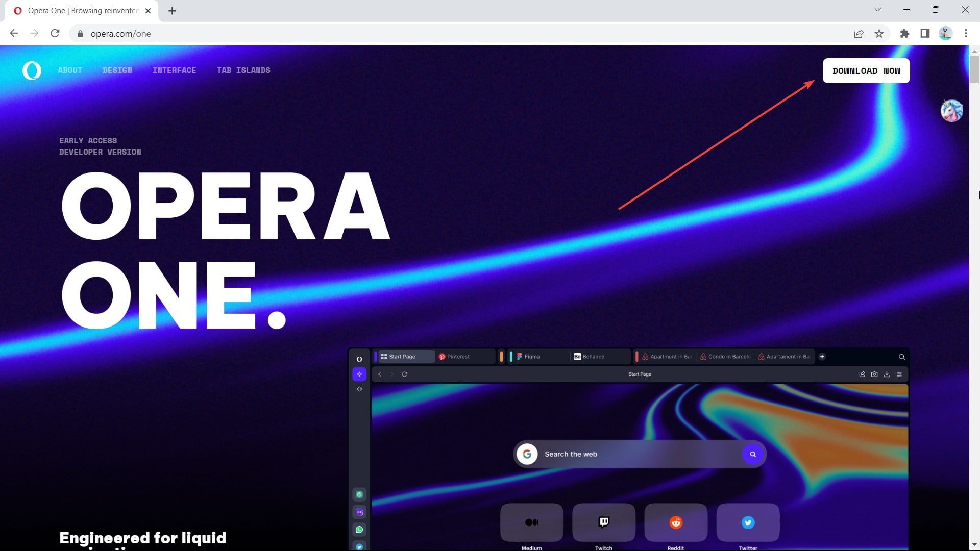The image size is (980, 551).
Task: Click the share page icon
Action: tap(859, 34)
